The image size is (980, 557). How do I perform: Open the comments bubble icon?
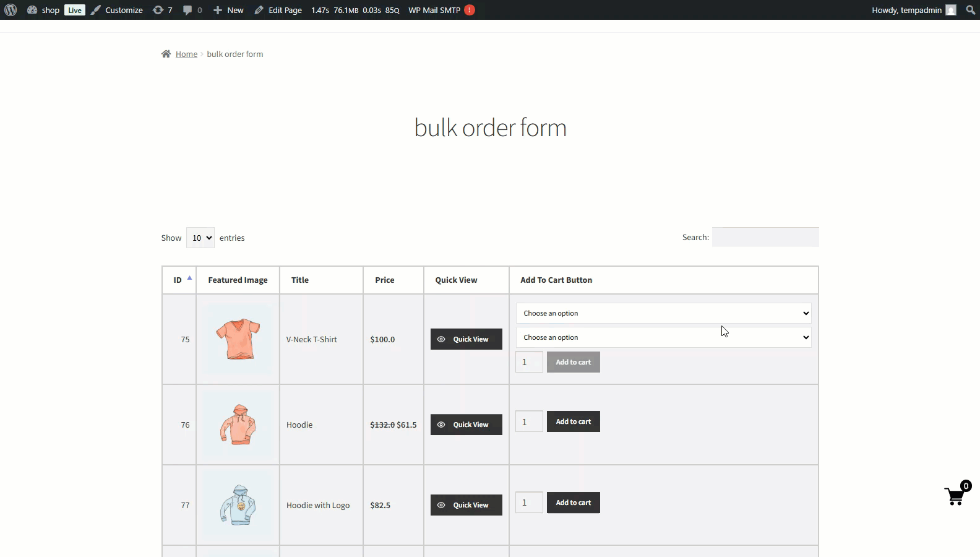(192, 10)
